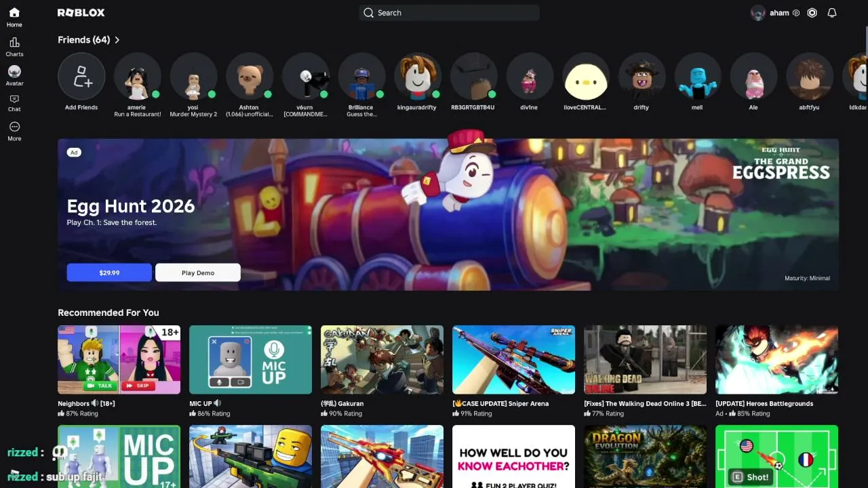Open friend RB3GRTGBTB4U's avatar
Screen dimensions: 868x488
[x=474, y=77]
